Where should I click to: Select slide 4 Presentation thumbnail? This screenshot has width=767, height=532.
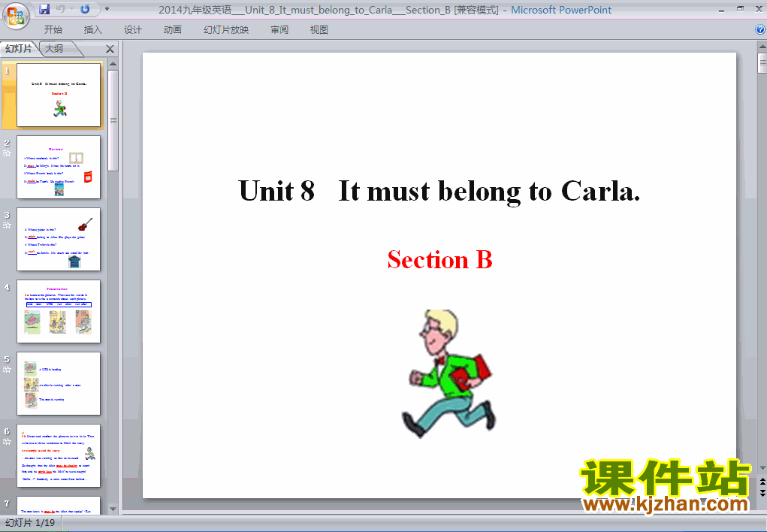click(59, 311)
